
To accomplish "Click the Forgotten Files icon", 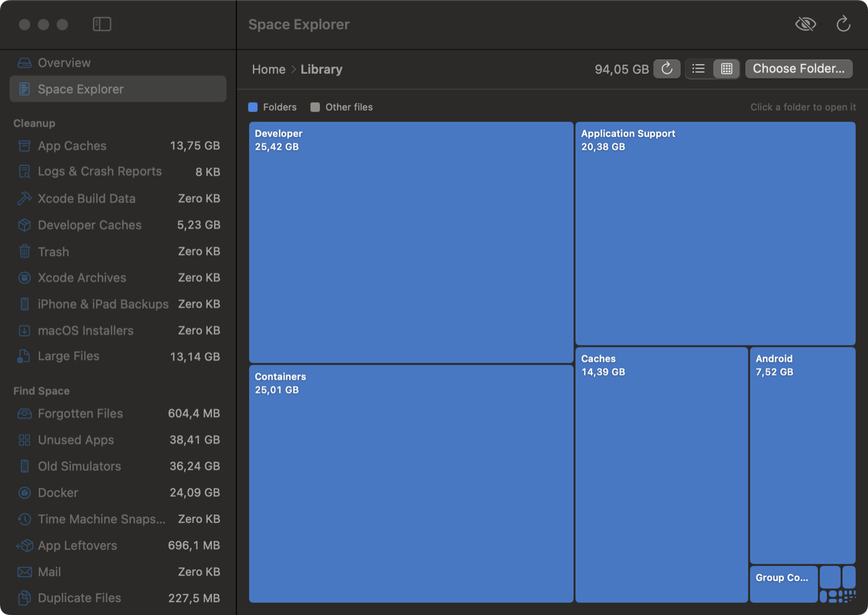I will coord(24,414).
